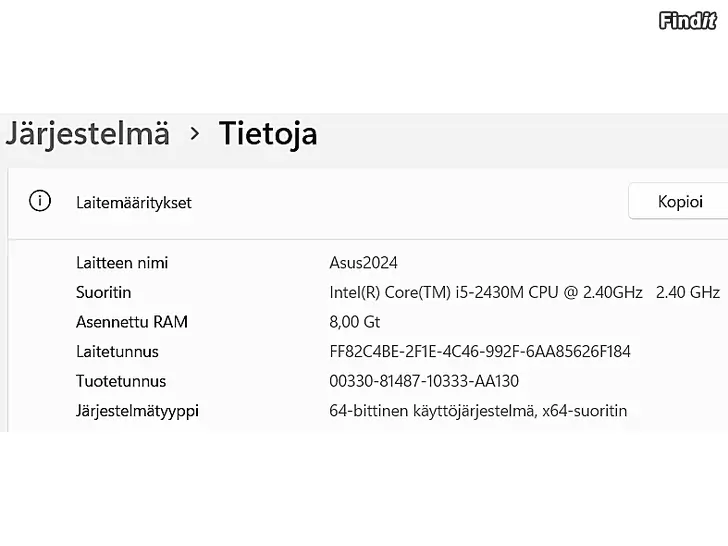The height and width of the screenshot is (546, 728).
Task: Select the device ID starting FF82C4BE
Action: click(x=480, y=352)
